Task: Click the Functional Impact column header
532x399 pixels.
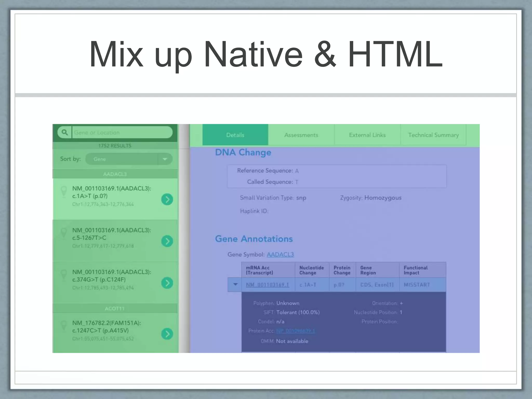Action: (423, 270)
